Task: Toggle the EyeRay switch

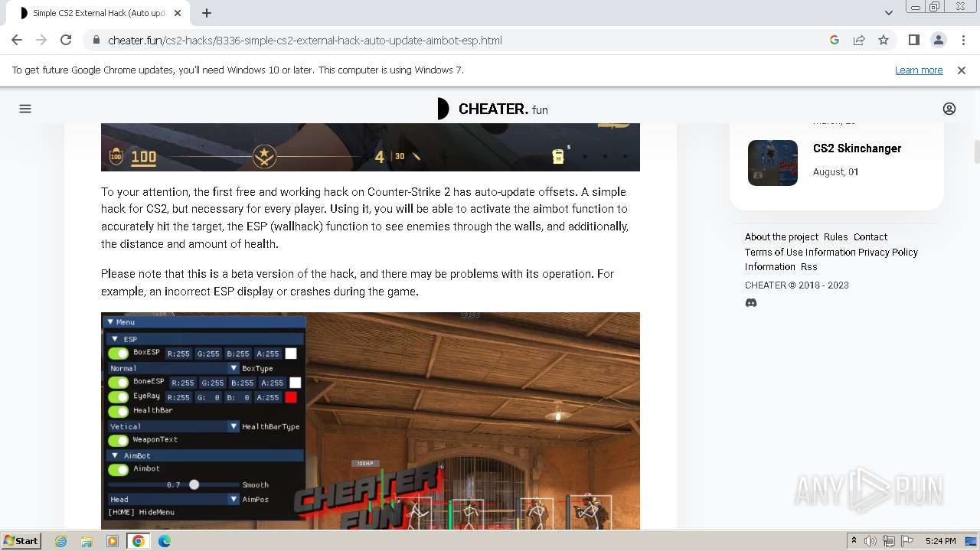Action: [x=118, y=397]
